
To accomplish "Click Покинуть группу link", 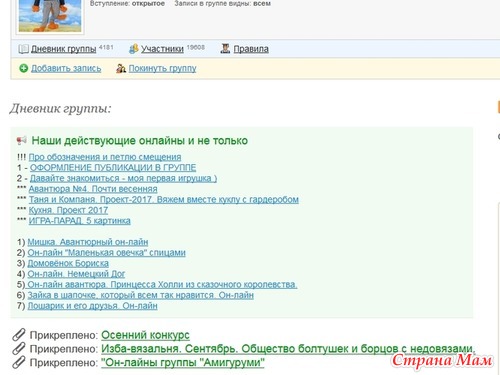I will point(162,68).
